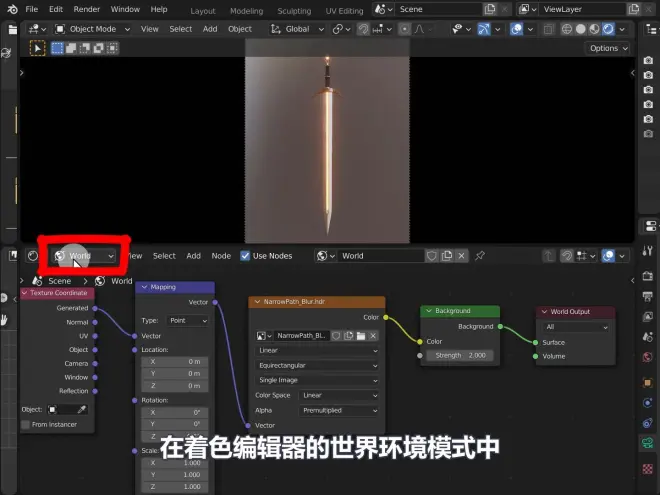Screen dimensions: 660x495
Task: Toggle X-ray mode in viewport
Action: coord(548,29)
